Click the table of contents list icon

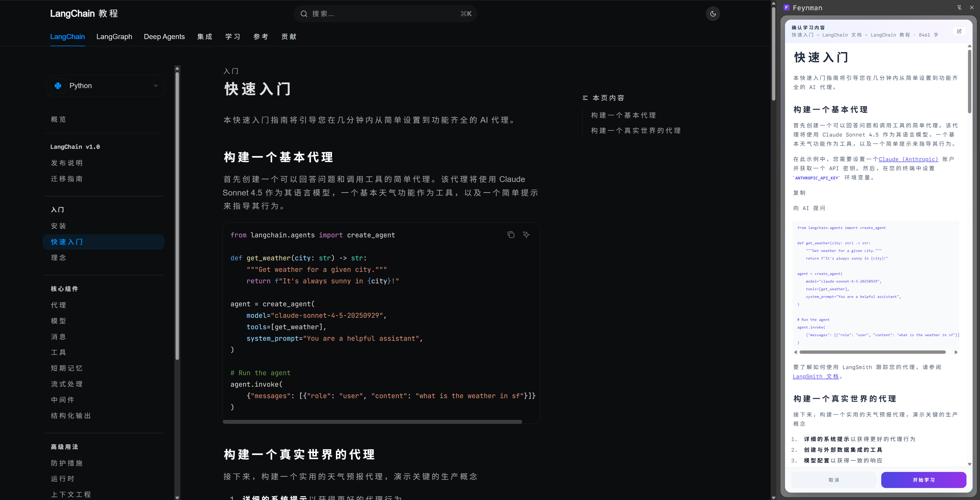pos(585,98)
